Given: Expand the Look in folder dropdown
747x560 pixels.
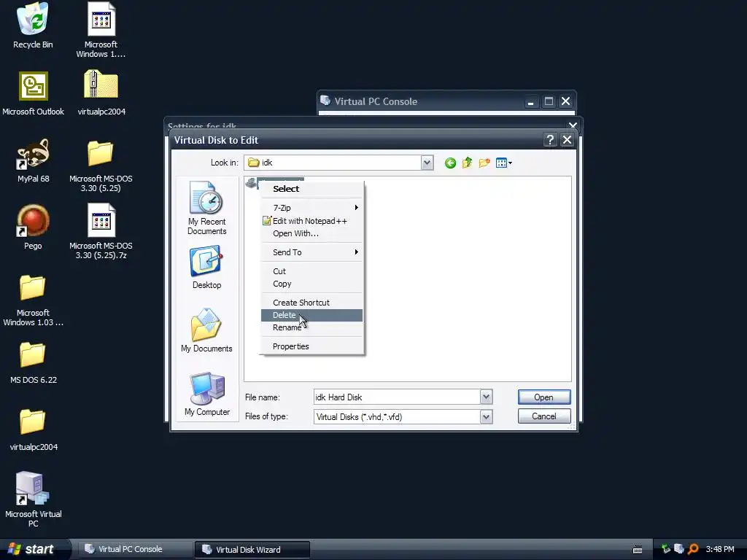Looking at the screenshot, I should [x=427, y=163].
